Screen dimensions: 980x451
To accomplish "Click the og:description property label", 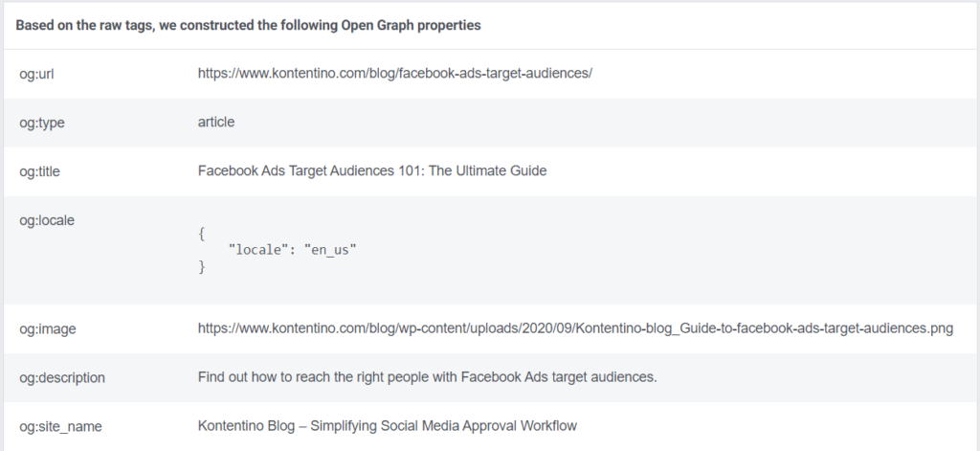I will coord(61,377).
